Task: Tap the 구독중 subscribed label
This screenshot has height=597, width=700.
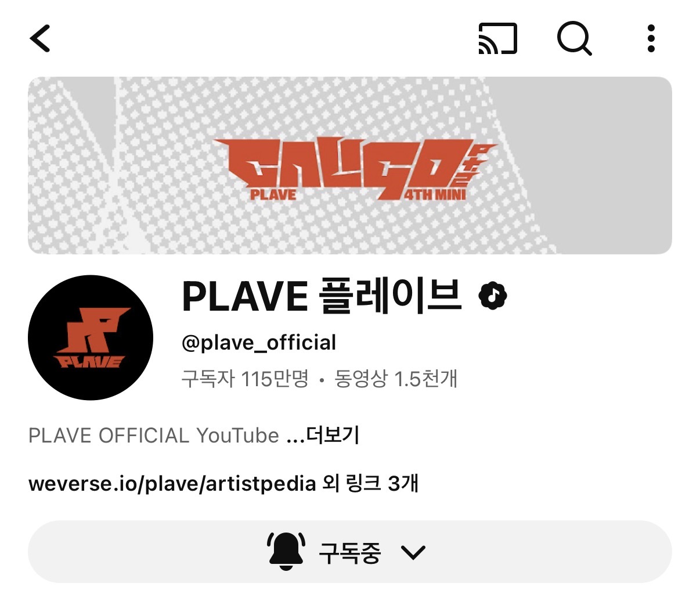Action: [x=349, y=552]
